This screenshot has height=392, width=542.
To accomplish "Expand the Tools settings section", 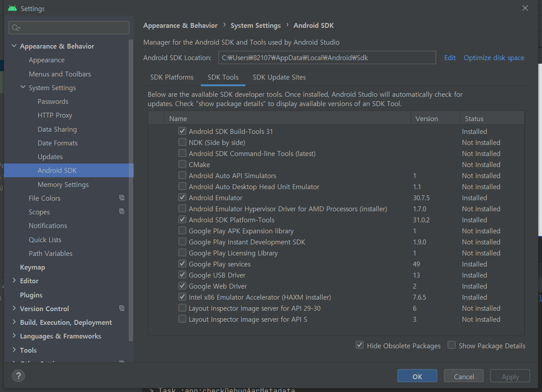I will tap(14, 350).
